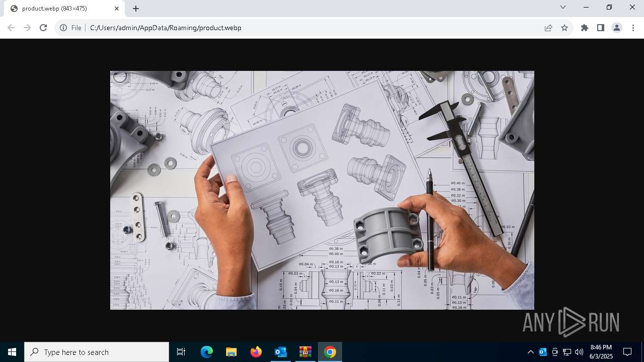Toggle the browser side panel
Image resolution: width=644 pixels, height=362 pixels.
[601, 28]
